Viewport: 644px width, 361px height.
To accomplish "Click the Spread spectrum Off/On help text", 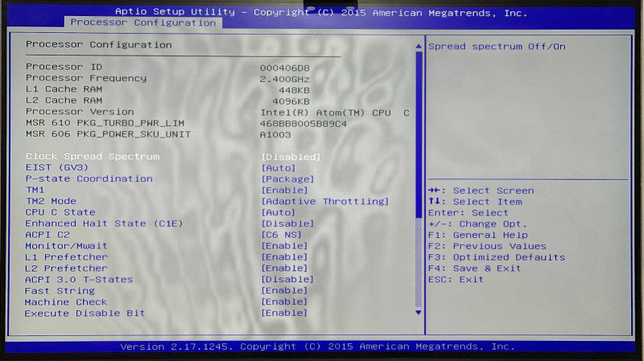I will tap(497, 47).
